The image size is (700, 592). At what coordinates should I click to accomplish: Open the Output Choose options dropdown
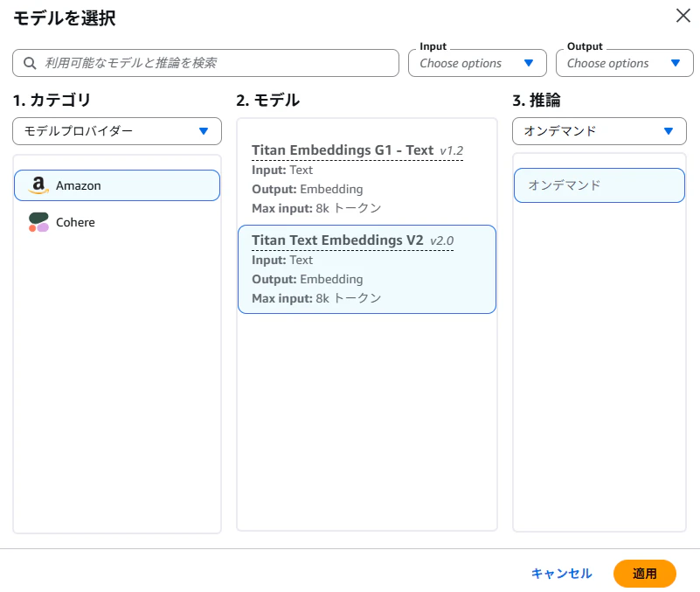tap(625, 63)
